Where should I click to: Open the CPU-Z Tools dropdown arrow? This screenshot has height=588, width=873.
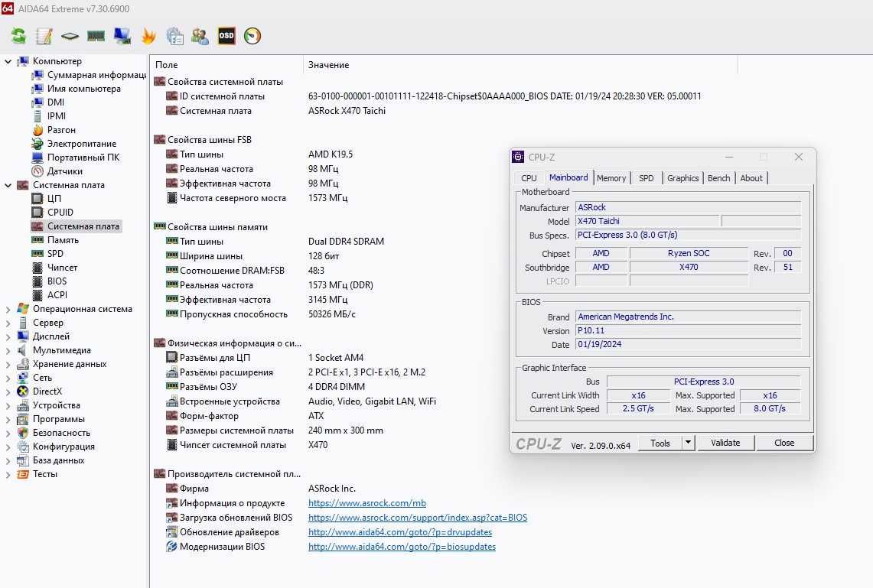(688, 443)
